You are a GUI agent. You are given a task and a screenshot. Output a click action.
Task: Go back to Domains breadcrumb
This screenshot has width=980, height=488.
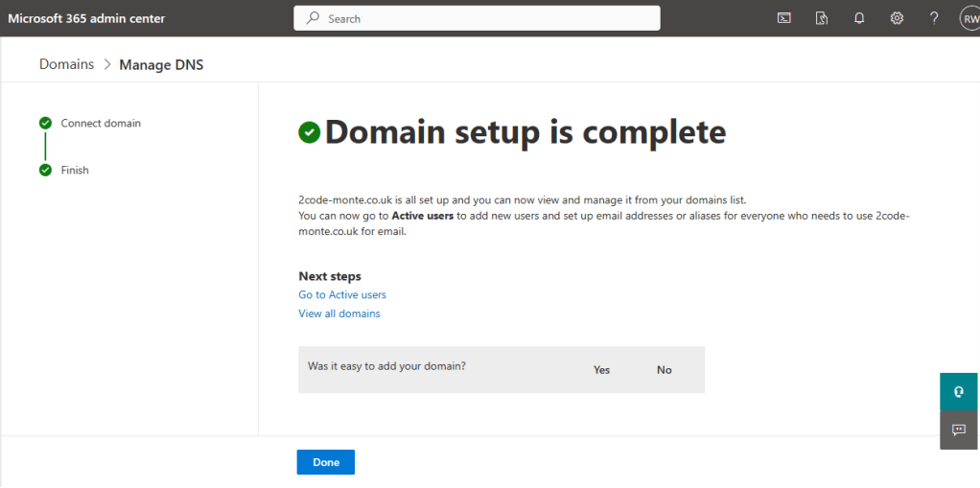click(66, 64)
